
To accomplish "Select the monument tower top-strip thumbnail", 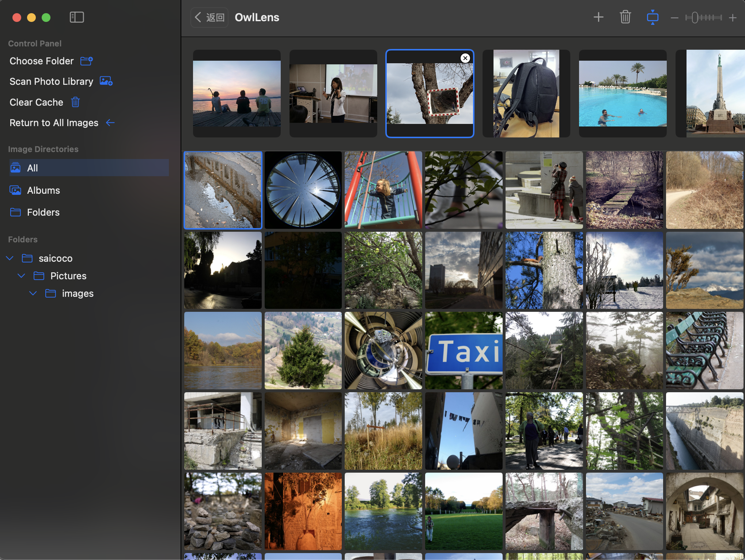I will coord(710,94).
